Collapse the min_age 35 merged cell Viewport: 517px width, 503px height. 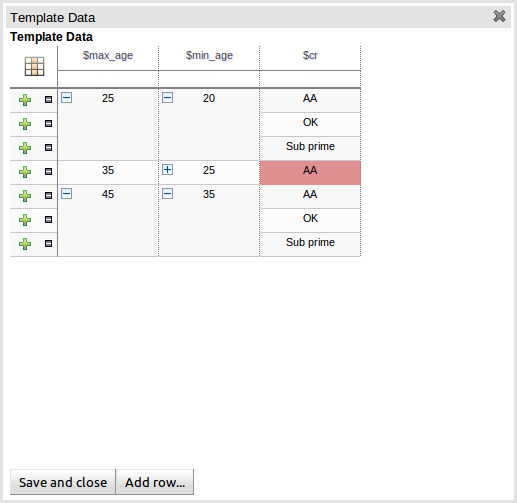tap(167, 194)
